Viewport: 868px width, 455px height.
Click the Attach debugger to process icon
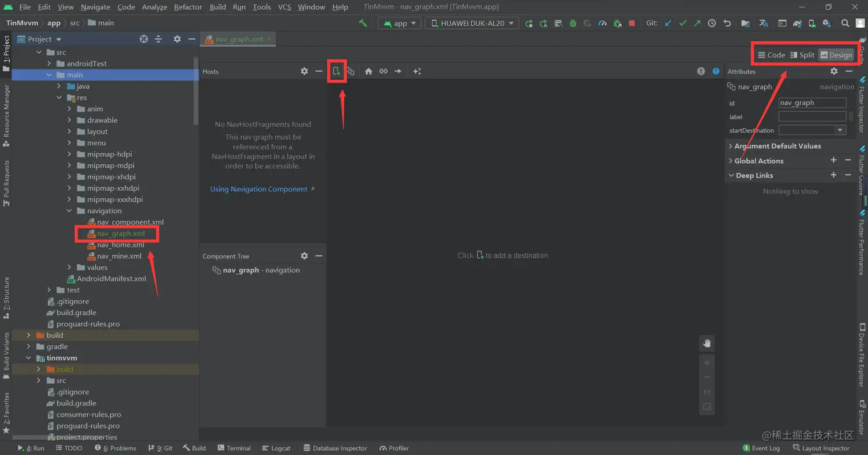click(x=617, y=23)
